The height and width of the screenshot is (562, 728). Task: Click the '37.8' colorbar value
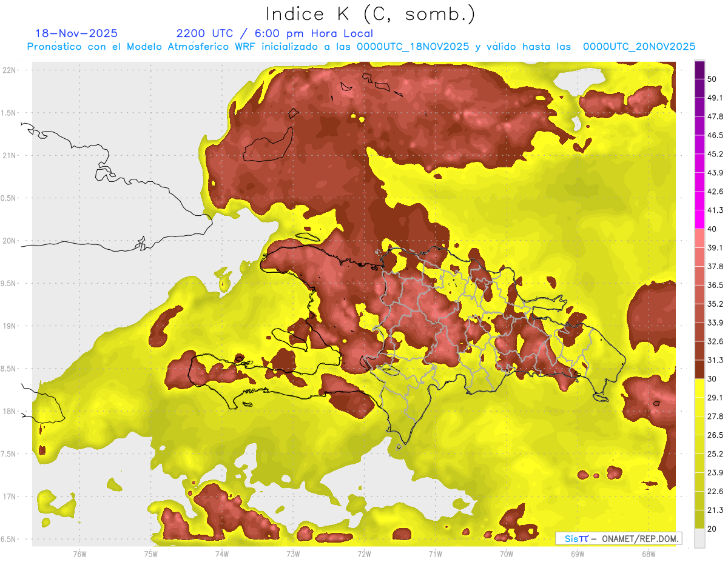pos(715,266)
